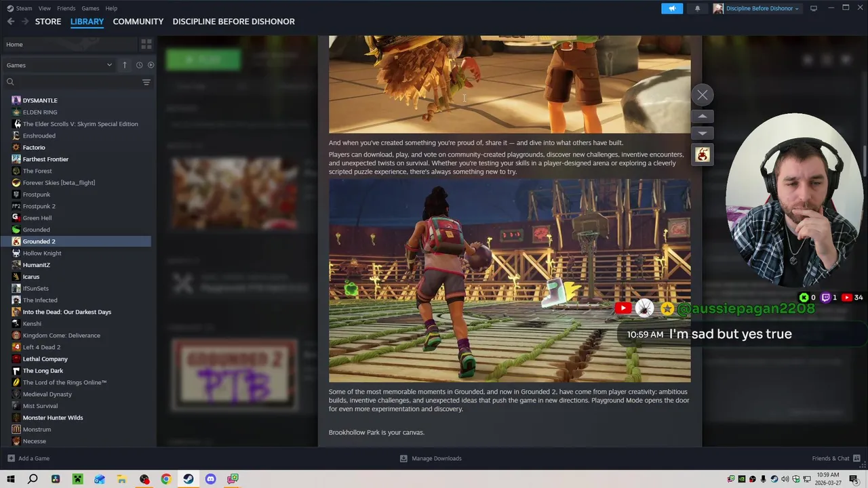Click Add a Game button
Screen dimensions: 868x488
pyautogui.click(x=28, y=459)
